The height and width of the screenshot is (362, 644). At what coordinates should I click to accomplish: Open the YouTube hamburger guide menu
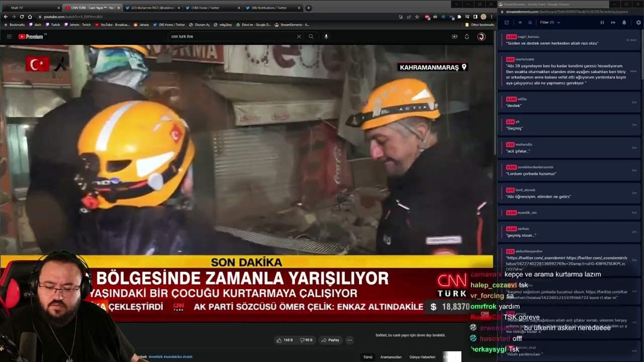click(9, 37)
